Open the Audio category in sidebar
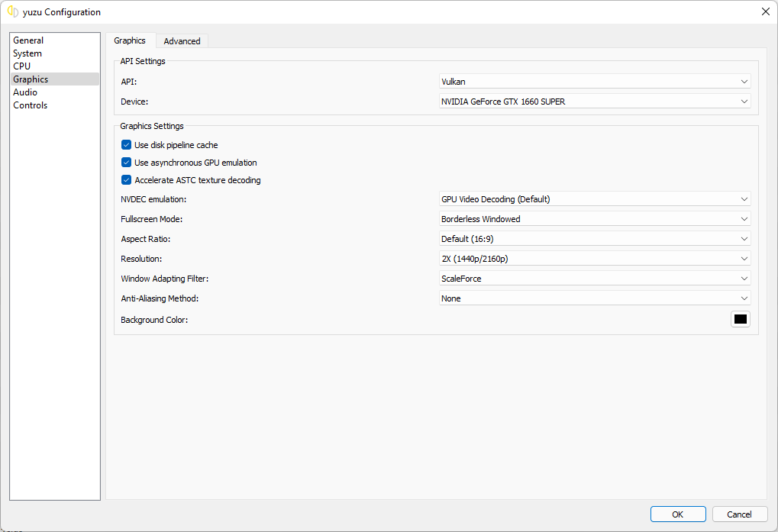778x532 pixels. pos(25,92)
